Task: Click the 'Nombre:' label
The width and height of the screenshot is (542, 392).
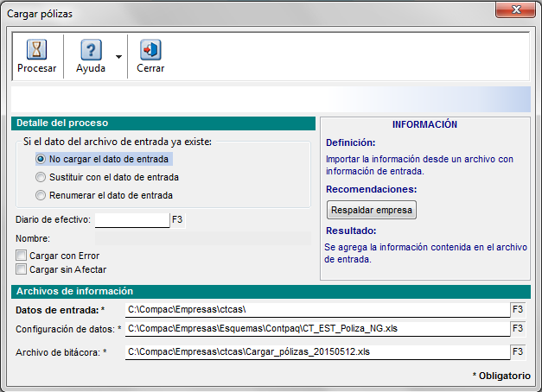Action: [x=33, y=238]
